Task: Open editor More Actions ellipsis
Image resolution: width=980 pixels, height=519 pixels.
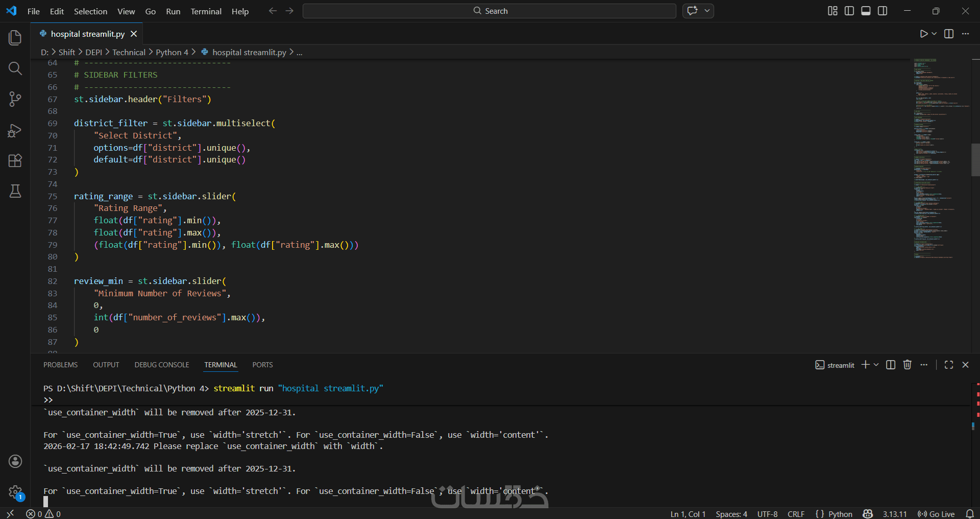Action: click(x=965, y=34)
